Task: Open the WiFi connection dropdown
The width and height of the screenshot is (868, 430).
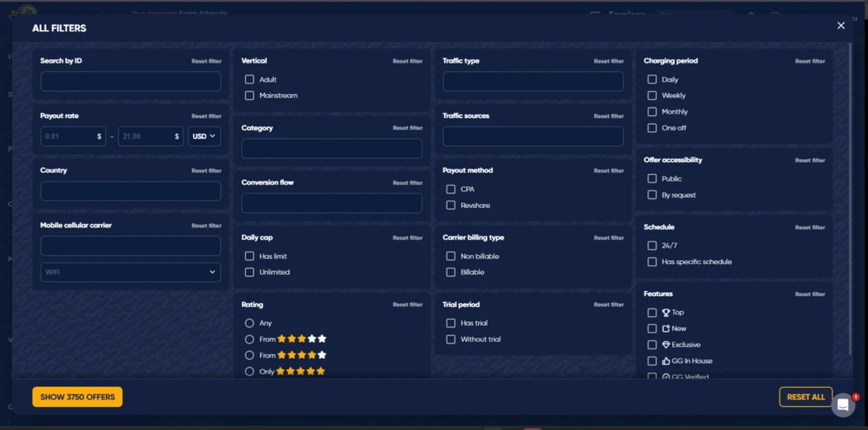Action: pos(131,272)
